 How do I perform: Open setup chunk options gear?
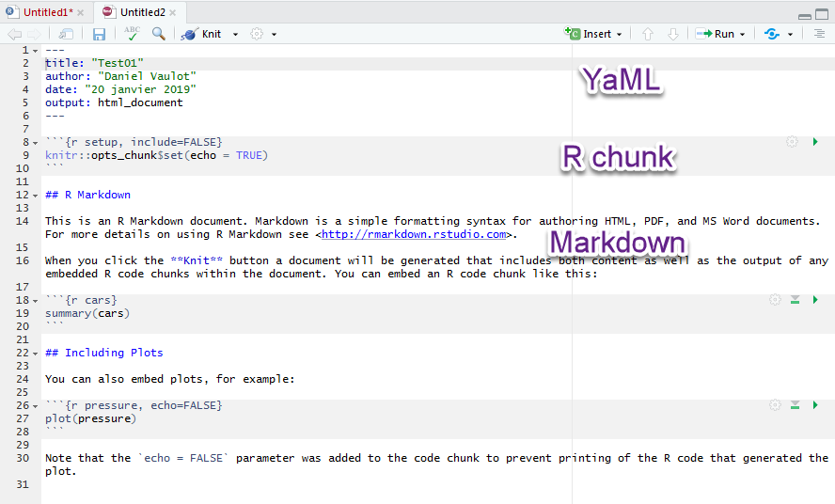(792, 142)
